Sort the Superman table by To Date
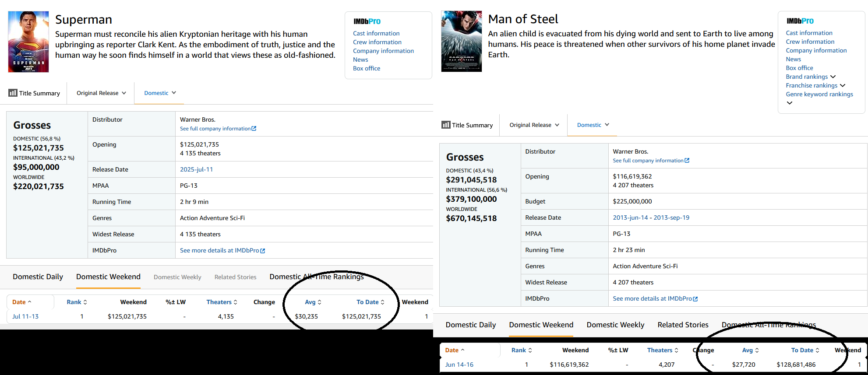868x375 pixels. click(370, 302)
